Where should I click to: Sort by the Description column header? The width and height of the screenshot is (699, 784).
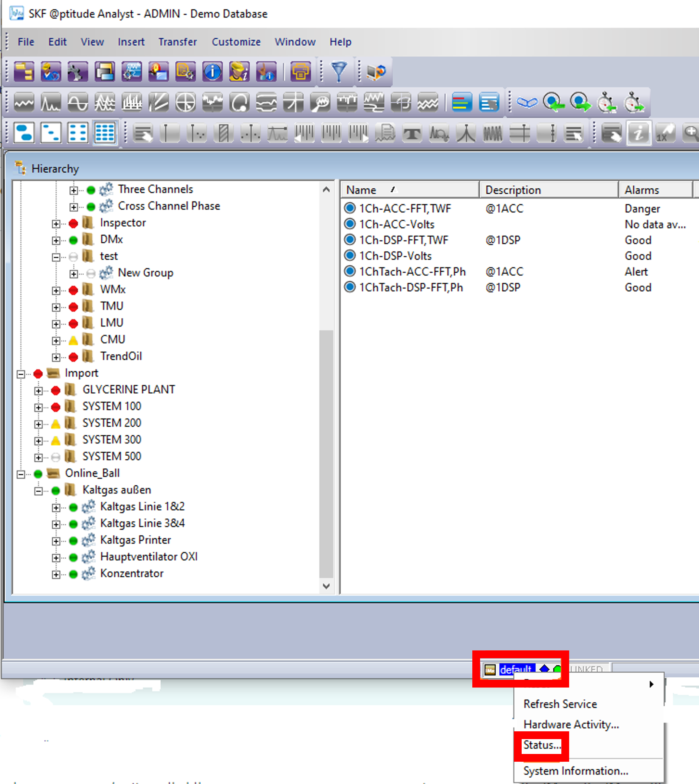click(x=549, y=190)
